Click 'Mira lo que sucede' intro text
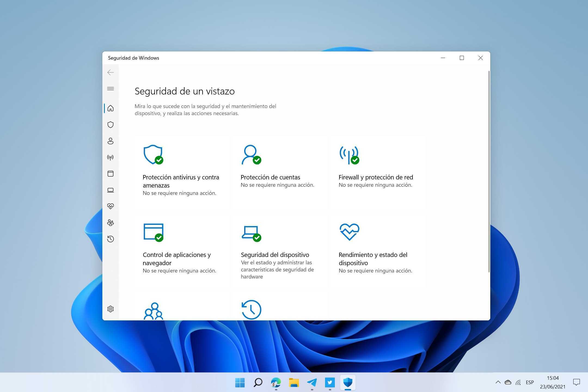 point(205,110)
